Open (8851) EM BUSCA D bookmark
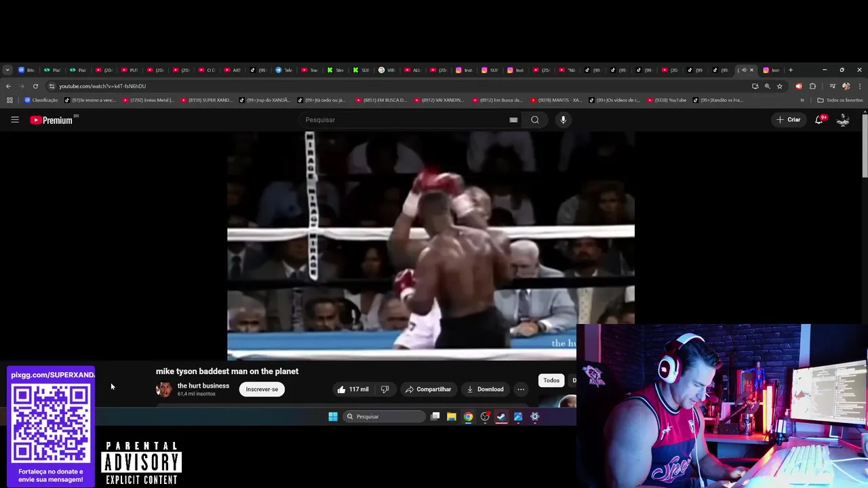 tap(381, 100)
